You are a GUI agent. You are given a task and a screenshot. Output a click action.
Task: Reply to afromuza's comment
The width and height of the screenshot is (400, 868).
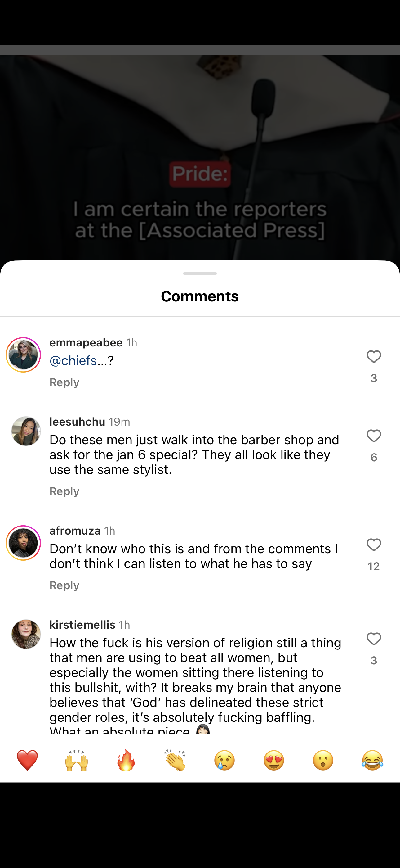pyautogui.click(x=64, y=585)
